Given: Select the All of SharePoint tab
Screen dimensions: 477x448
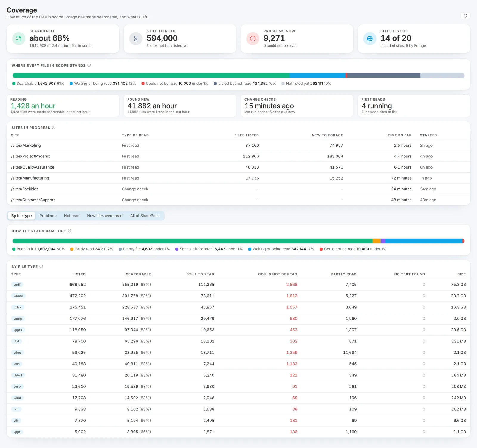Looking at the screenshot, I should pos(145,216).
